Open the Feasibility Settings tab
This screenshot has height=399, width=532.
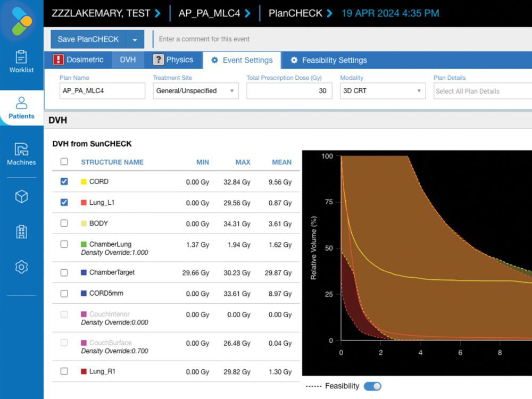pos(328,60)
